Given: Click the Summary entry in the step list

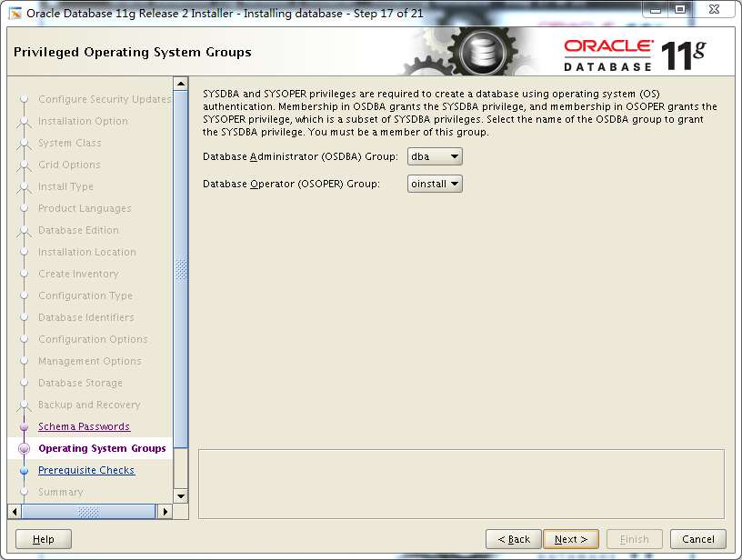Looking at the screenshot, I should (x=60, y=492).
